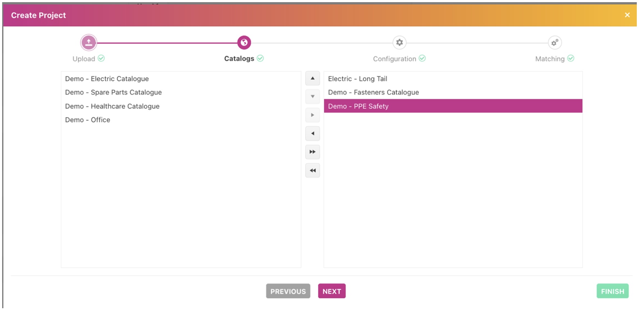The width and height of the screenshot is (644, 310).
Task: Move all catalogs left with double arrow
Action: 313,170
